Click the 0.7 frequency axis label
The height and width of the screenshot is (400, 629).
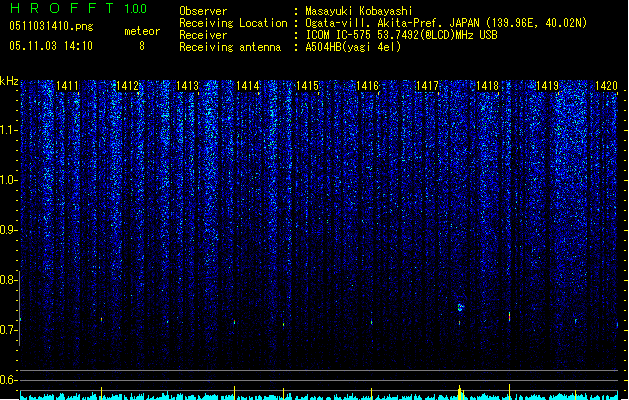coord(8,330)
